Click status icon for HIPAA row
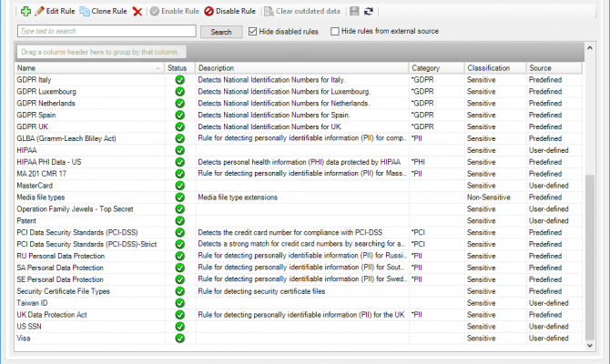The image size is (610, 364). pos(179,150)
